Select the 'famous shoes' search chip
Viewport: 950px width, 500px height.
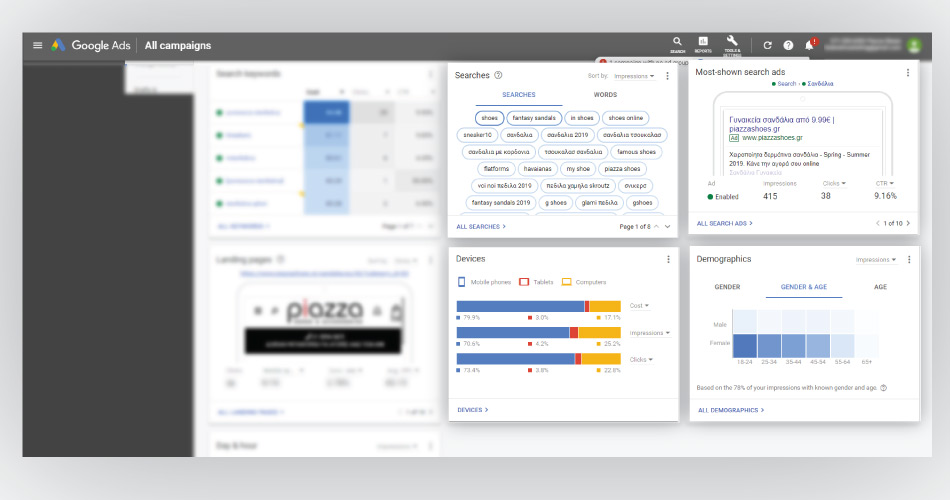tap(636, 152)
